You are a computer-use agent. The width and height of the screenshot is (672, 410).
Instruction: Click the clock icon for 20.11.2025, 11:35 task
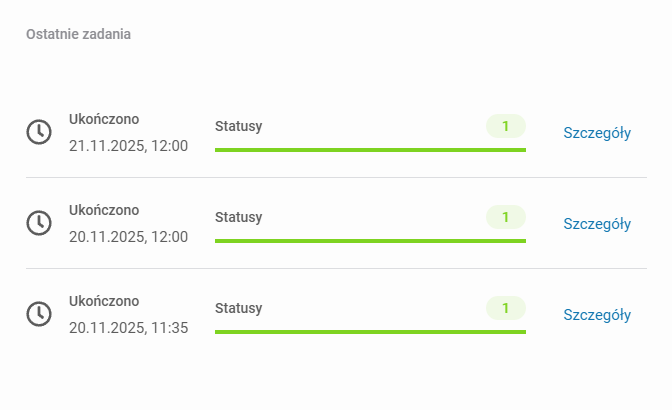coord(39,314)
